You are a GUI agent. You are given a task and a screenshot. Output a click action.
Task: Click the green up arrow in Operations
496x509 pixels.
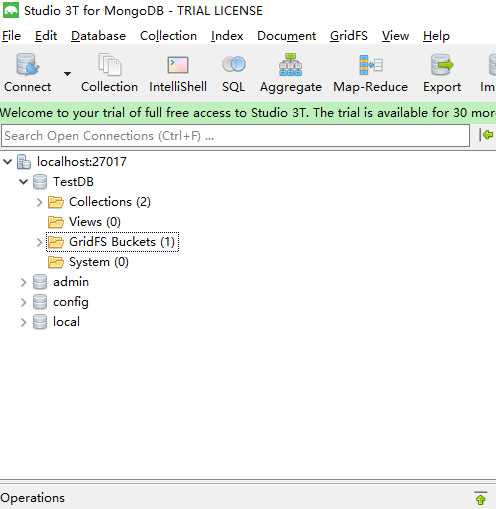pyautogui.click(x=480, y=498)
